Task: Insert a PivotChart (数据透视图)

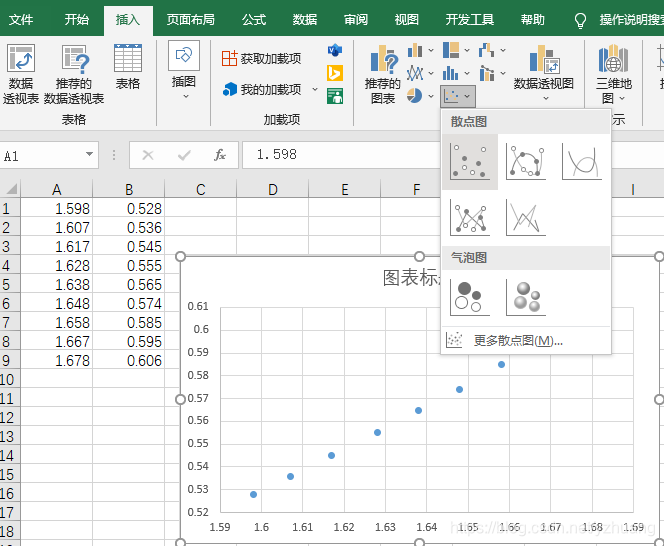Action: coord(544,73)
